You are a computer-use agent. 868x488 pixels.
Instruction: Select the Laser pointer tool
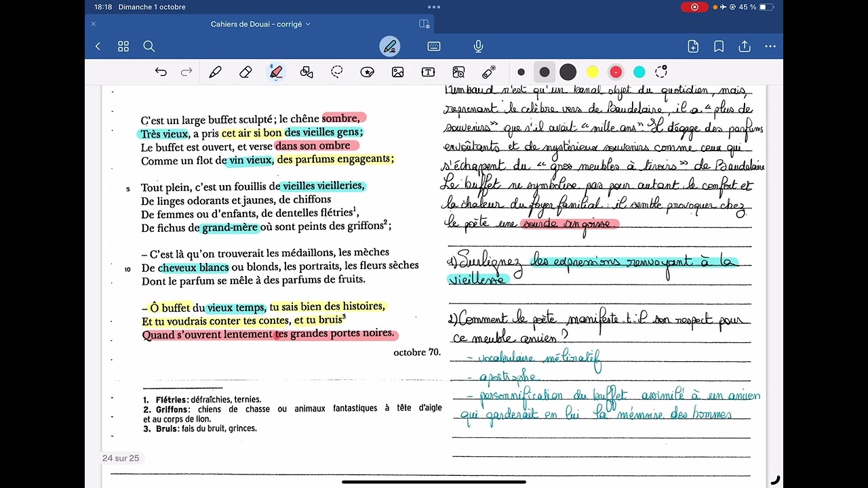(x=490, y=72)
